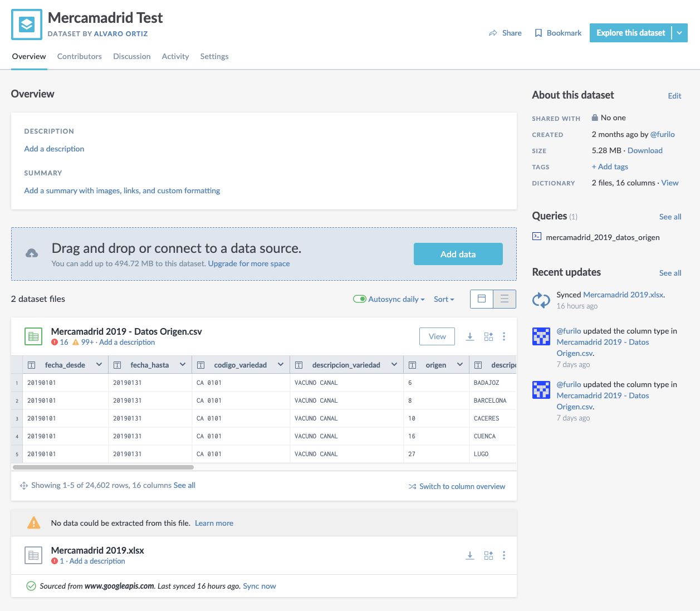This screenshot has width=700, height=611.
Task: Click View button for Datos Origen.csv
Action: [x=437, y=336]
